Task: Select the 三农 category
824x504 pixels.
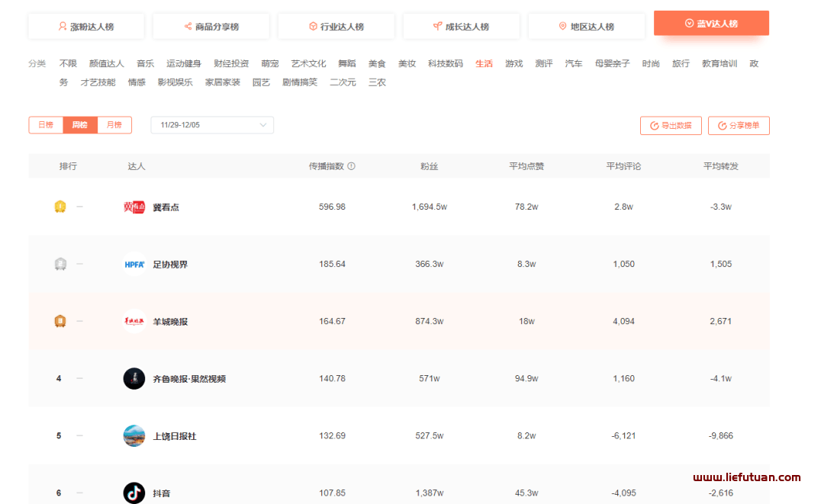Action: point(377,82)
